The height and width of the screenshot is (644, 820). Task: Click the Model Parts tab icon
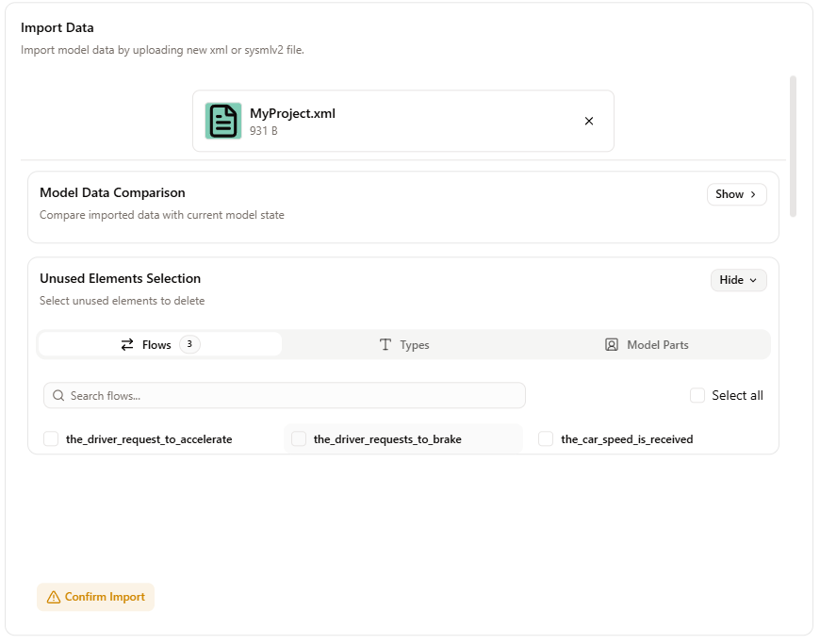pos(612,345)
